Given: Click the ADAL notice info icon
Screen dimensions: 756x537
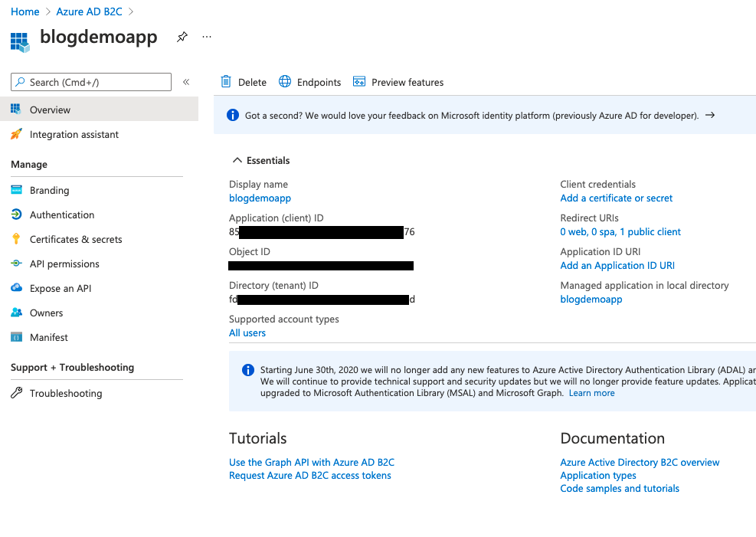Looking at the screenshot, I should pyautogui.click(x=248, y=370).
